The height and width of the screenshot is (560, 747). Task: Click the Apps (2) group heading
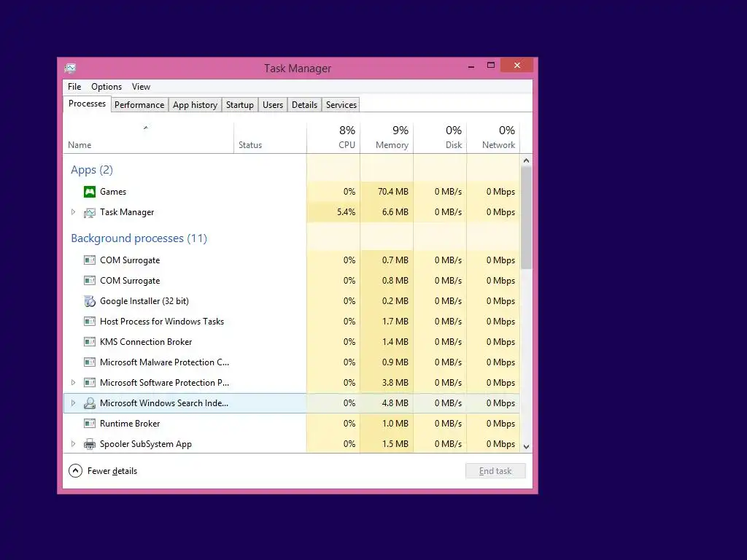click(92, 170)
